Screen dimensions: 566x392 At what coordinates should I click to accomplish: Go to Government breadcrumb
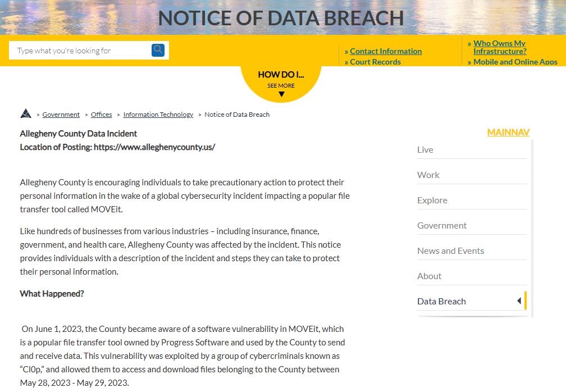coord(61,115)
